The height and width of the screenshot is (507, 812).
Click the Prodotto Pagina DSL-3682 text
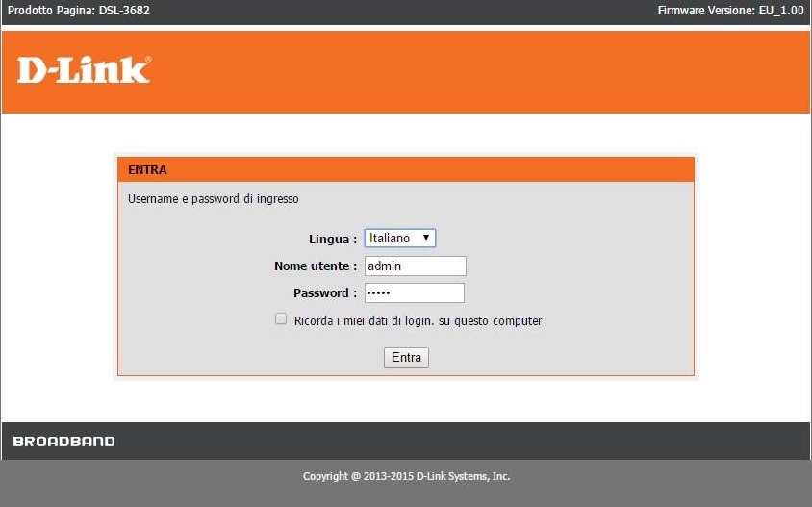(x=78, y=11)
